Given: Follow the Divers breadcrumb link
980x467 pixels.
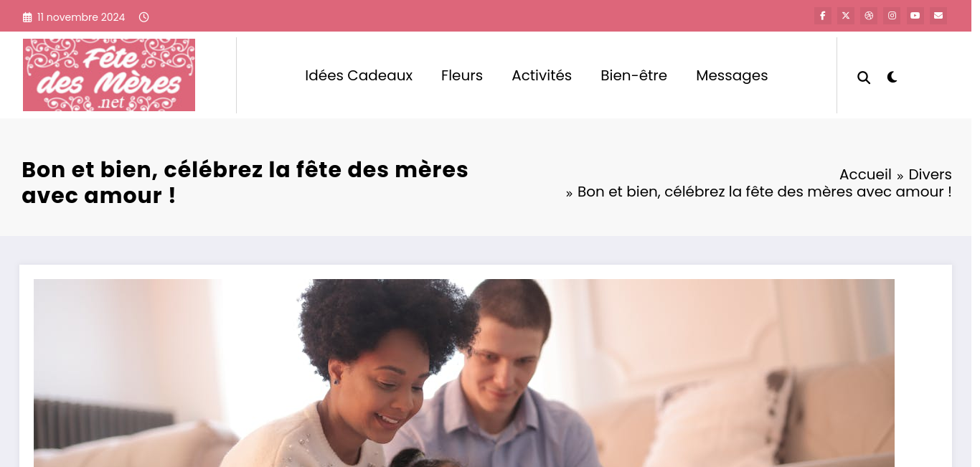Looking at the screenshot, I should [x=930, y=174].
